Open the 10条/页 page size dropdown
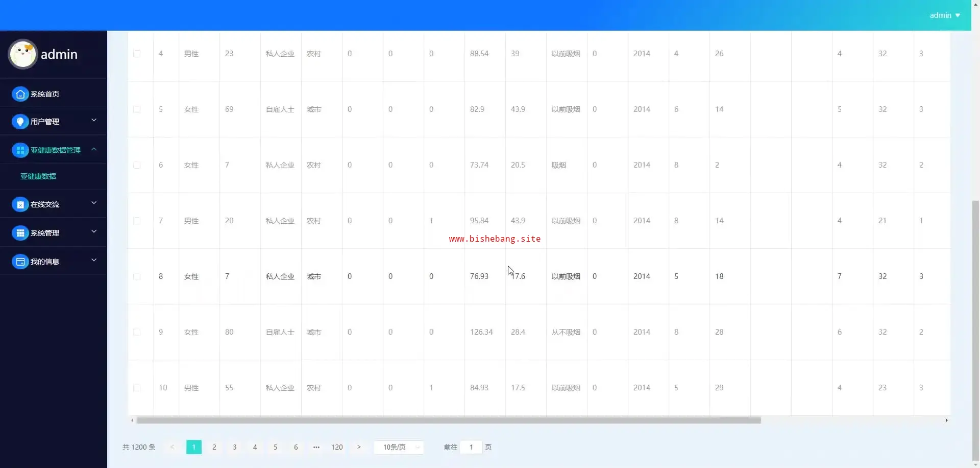The image size is (980, 468). 399,447
